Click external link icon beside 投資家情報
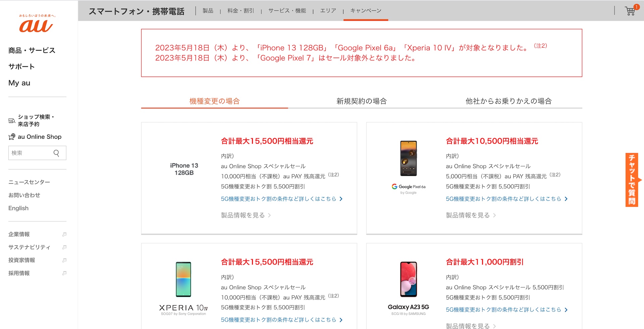The image size is (644, 329). [64, 260]
